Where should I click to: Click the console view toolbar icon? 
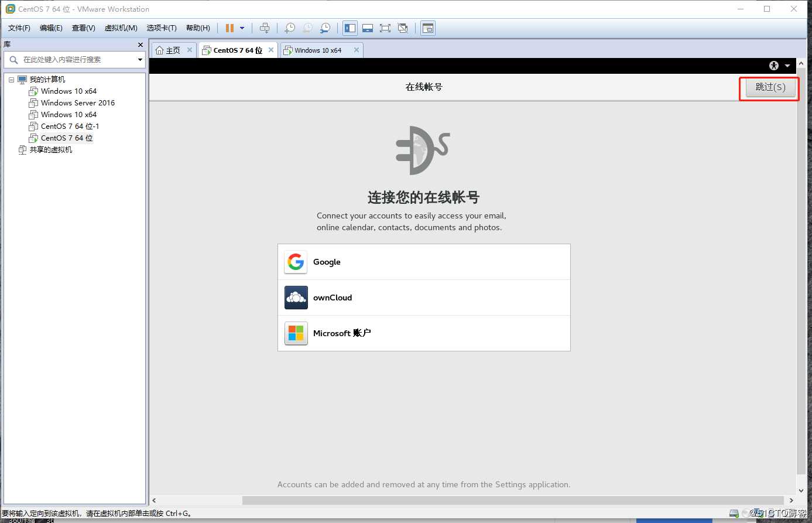coord(428,28)
